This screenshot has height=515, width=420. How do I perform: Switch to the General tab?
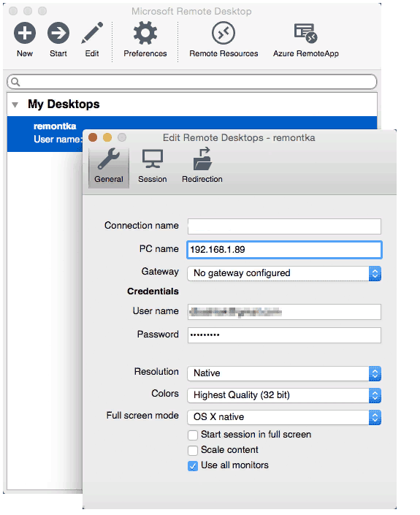pos(109,167)
